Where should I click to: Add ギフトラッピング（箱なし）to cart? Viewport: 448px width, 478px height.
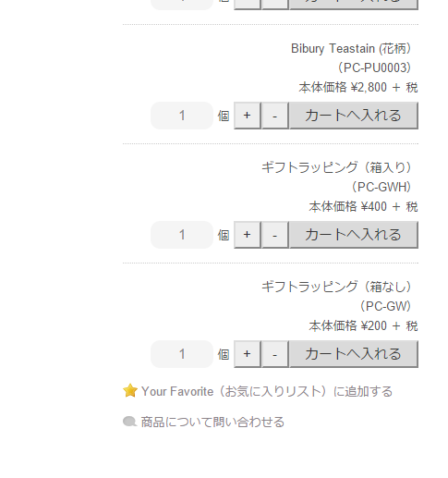(x=354, y=354)
